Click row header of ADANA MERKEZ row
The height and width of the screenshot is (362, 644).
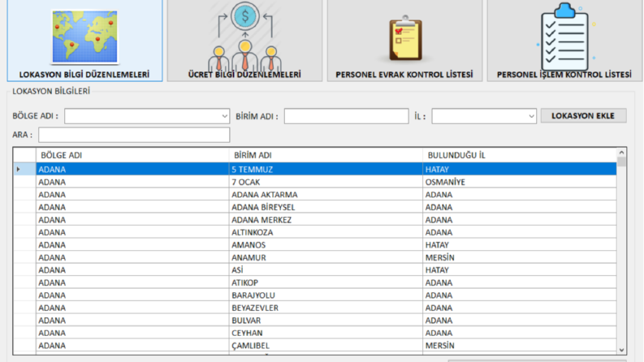click(24, 220)
